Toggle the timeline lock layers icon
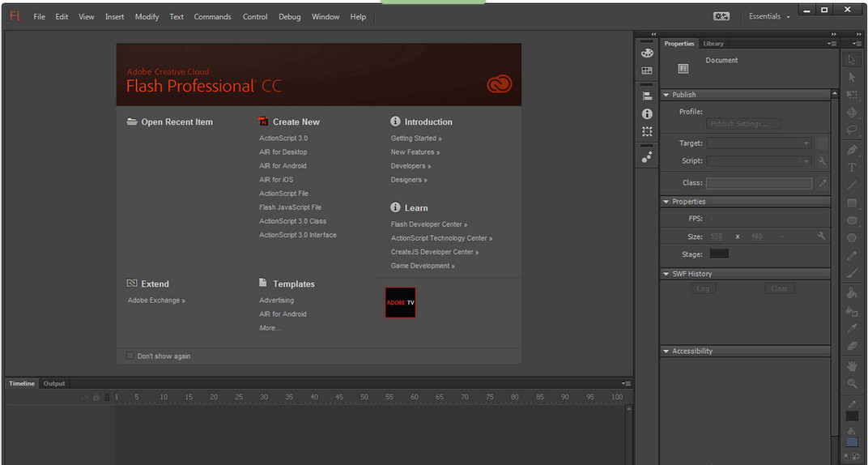The width and height of the screenshot is (868, 465). click(96, 397)
